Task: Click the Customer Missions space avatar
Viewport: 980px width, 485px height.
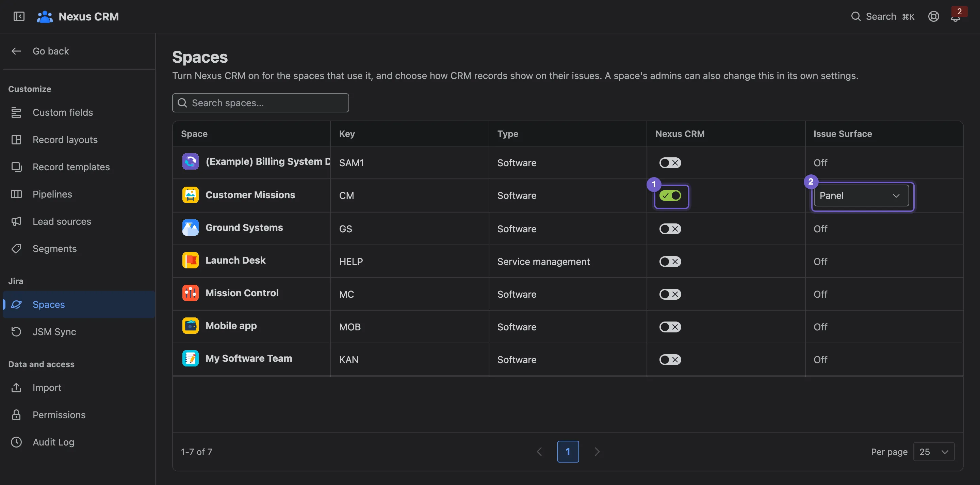Action: (x=190, y=195)
